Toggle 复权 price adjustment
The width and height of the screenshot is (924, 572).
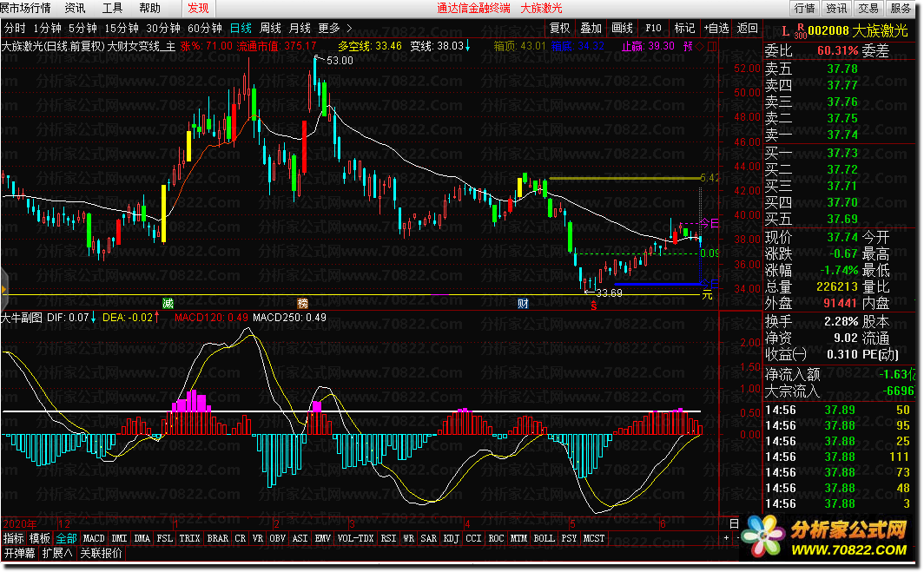[x=560, y=28]
